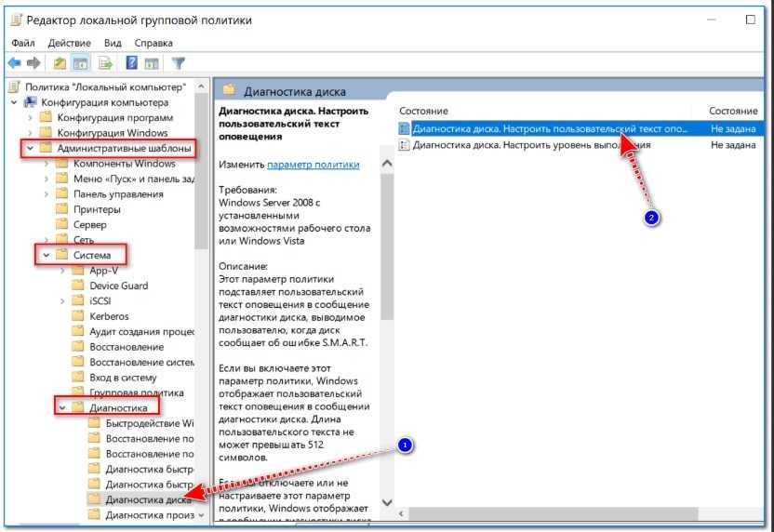The image size is (774, 532).
Task: Click the 'параметр политики' link
Action: click(x=313, y=165)
